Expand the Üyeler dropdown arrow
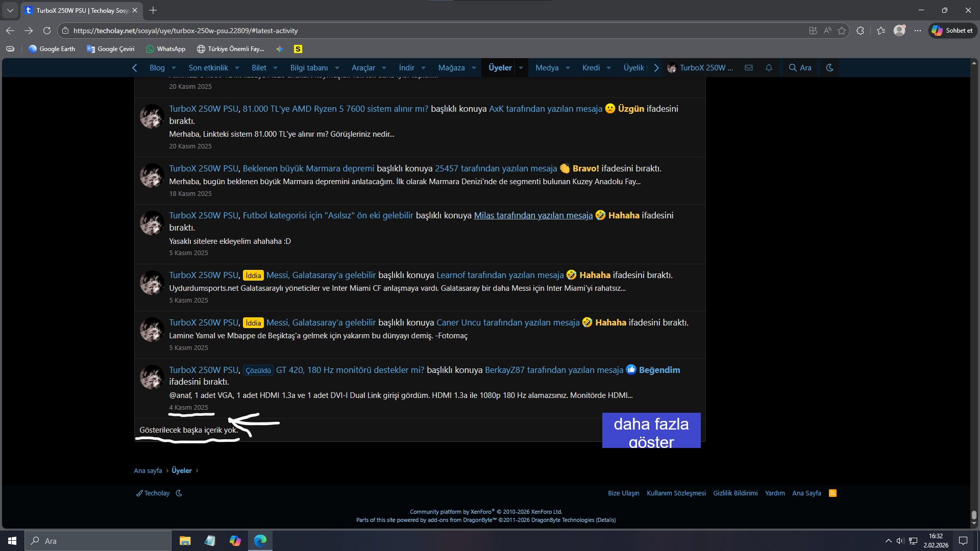The height and width of the screenshot is (551, 980). coord(521,68)
